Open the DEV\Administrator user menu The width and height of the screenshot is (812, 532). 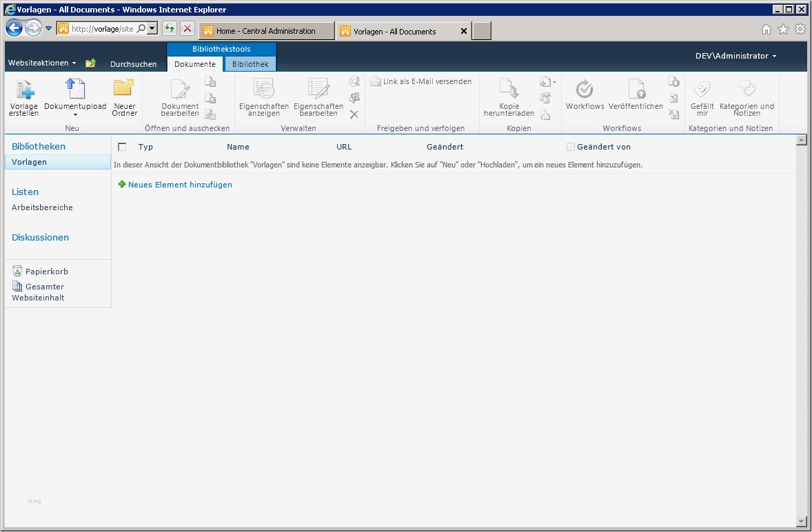coord(735,56)
